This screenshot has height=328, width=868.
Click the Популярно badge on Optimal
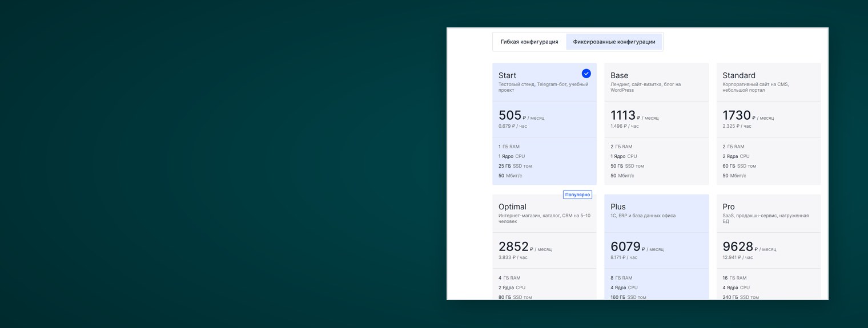click(577, 195)
